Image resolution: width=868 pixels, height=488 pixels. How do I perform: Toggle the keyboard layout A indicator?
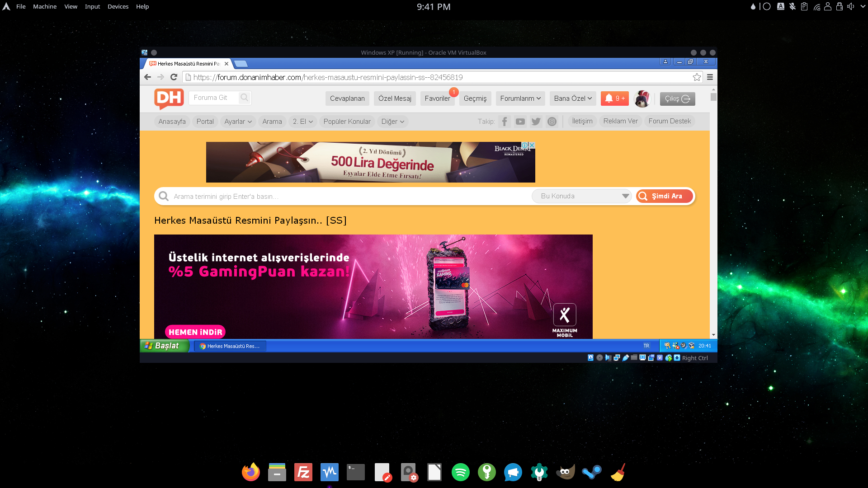(x=781, y=6)
